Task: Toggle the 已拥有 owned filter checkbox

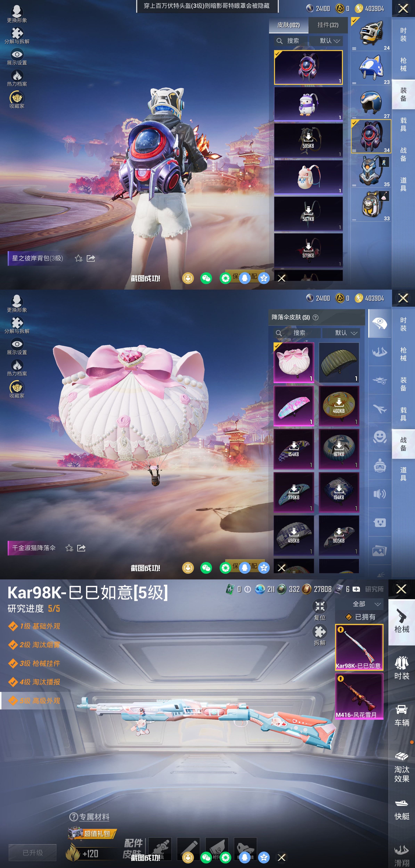Action: click(x=349, y=617)
